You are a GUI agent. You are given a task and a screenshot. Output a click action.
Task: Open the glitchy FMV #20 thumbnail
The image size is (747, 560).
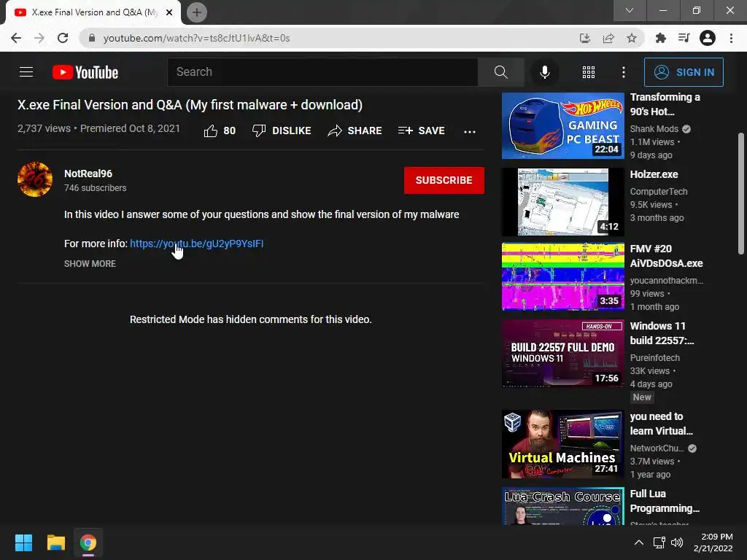pyautogui.click(x=562, y=276)
